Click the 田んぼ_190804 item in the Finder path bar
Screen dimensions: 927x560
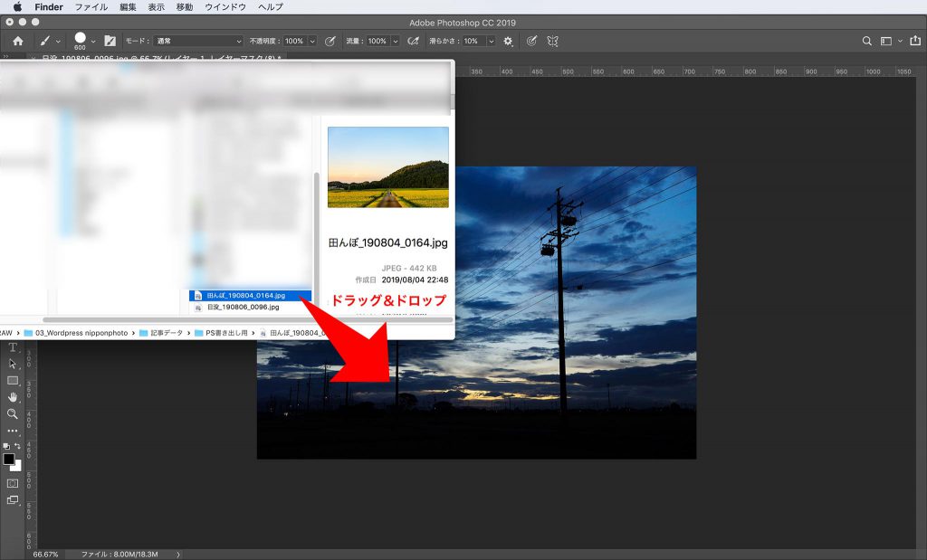294,333
